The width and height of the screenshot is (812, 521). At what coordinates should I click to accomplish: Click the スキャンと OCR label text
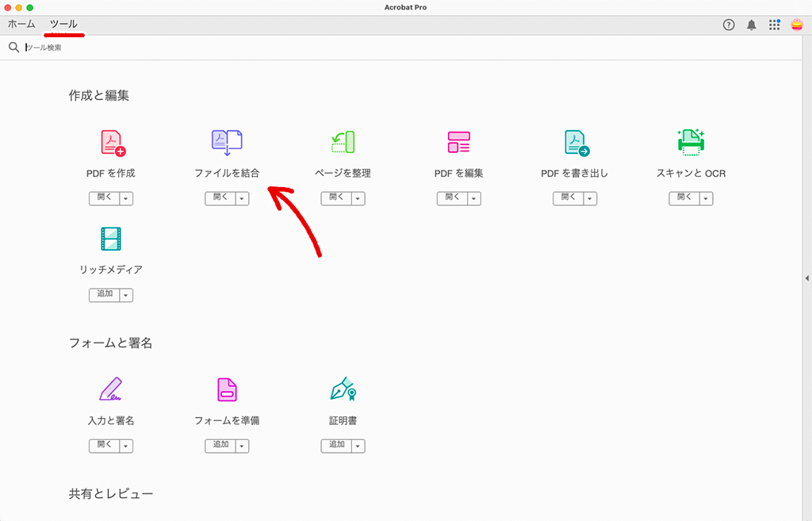tap(691, 173)
